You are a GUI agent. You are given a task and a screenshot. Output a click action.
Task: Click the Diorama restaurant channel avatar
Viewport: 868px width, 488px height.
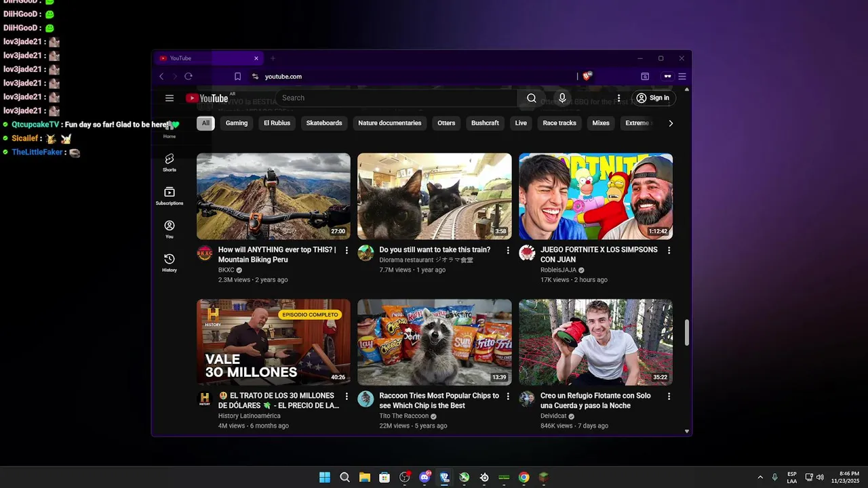[x=366, y=253]
